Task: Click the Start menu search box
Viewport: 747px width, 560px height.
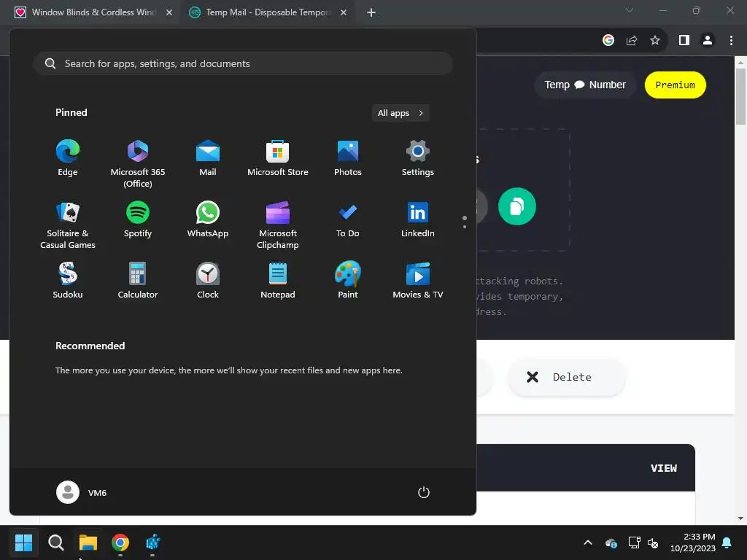Action: pyautogui.click(x=243, y=63)
